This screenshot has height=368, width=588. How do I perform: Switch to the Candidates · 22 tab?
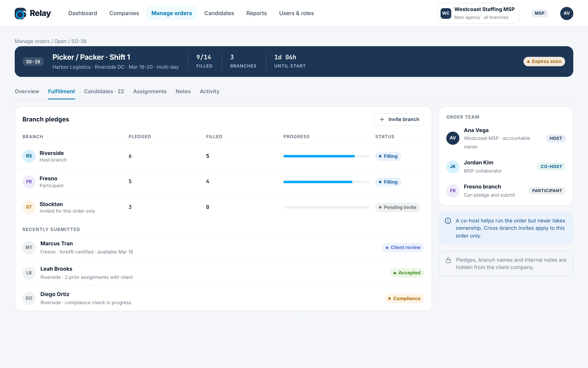click(104, 92)
